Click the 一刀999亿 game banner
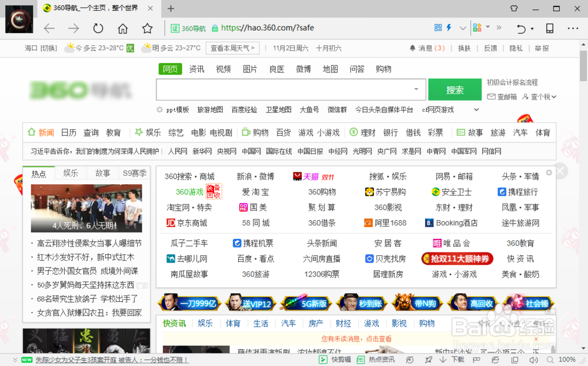 click(x=189, y=303)
